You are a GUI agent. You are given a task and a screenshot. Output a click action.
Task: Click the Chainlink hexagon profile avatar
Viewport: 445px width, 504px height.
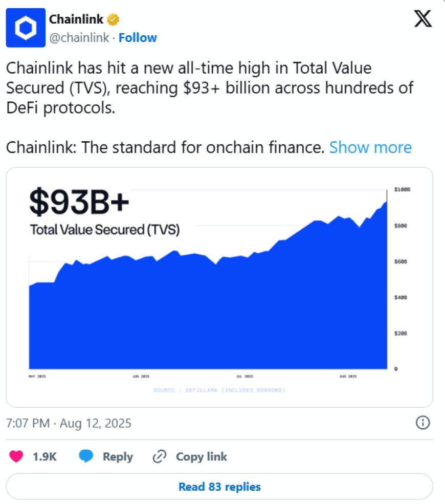coord(26,28)
